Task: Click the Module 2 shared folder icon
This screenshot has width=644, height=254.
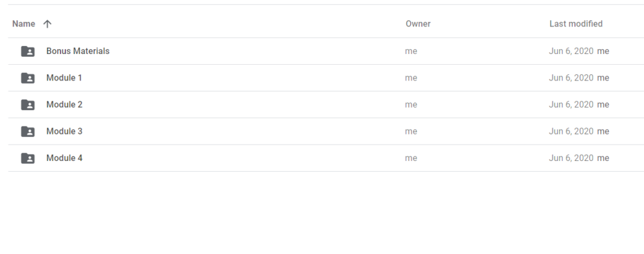Action: point(28,104)
